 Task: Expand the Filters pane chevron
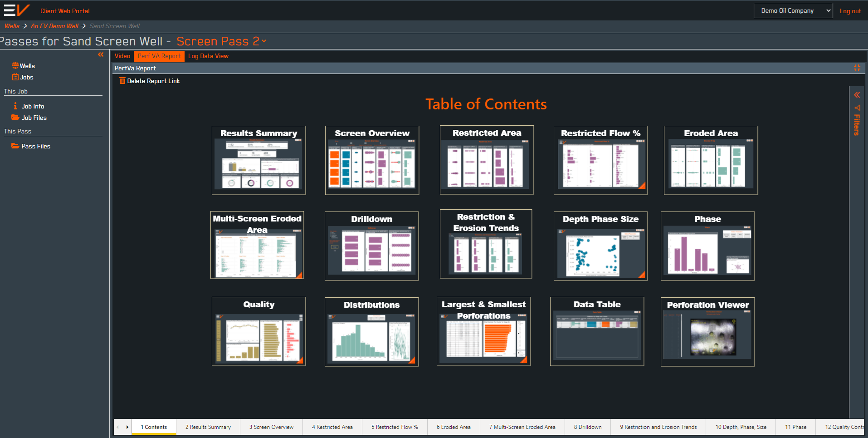click(857, 95)
